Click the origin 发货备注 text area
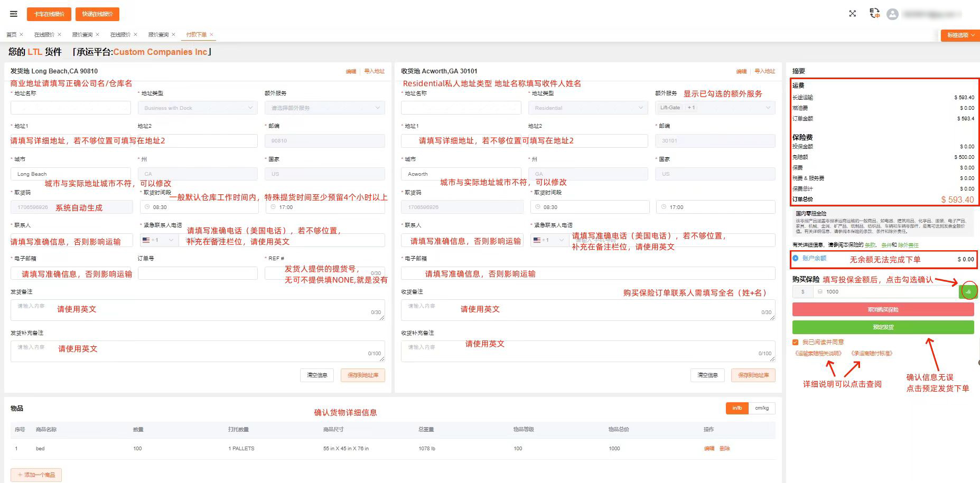Screen dimensions: 980x483 point(197,310)
